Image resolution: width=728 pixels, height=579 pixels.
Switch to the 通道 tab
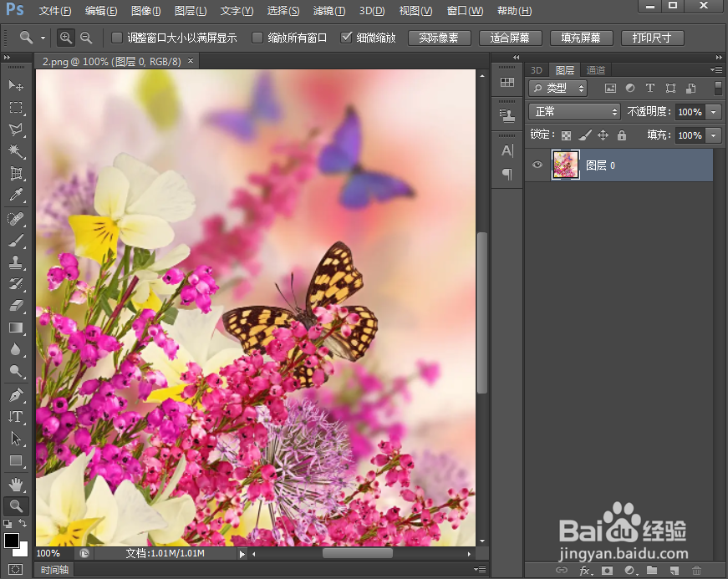(x=596, y=70)
